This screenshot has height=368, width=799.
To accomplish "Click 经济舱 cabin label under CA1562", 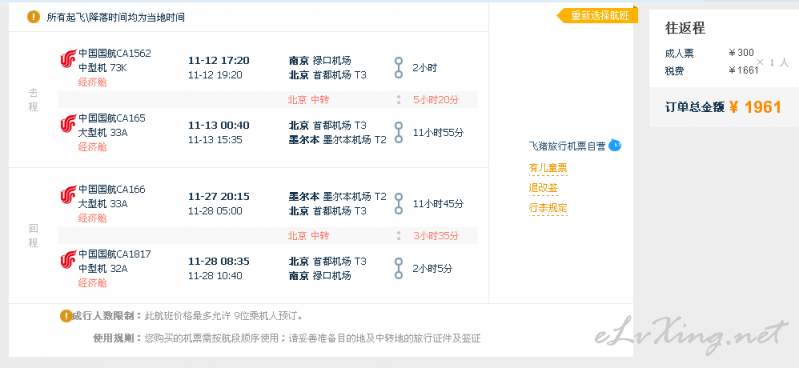I will pyautogui.click(x=92, y=82).
